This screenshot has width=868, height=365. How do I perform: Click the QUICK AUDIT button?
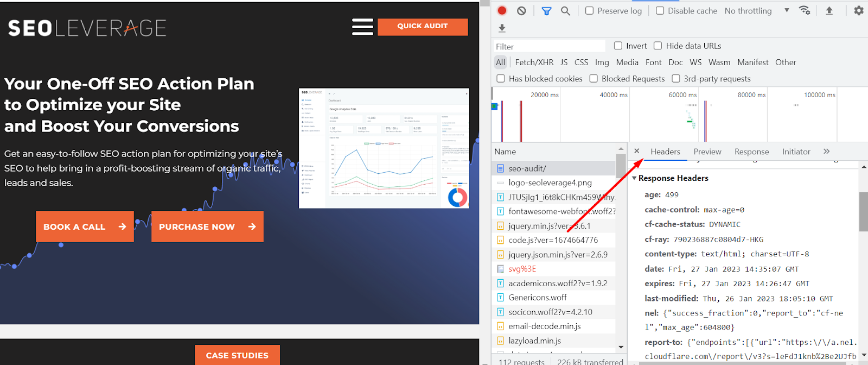pos(423,26)
